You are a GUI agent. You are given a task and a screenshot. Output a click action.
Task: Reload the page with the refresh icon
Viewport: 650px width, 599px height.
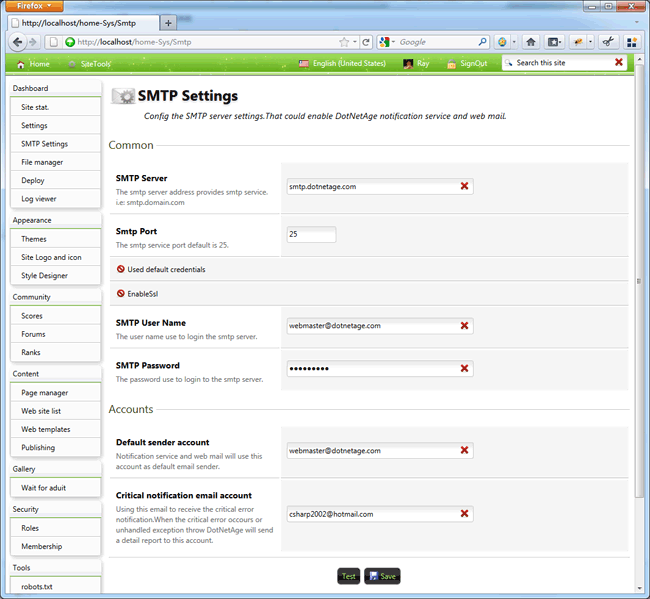point(366,42)
